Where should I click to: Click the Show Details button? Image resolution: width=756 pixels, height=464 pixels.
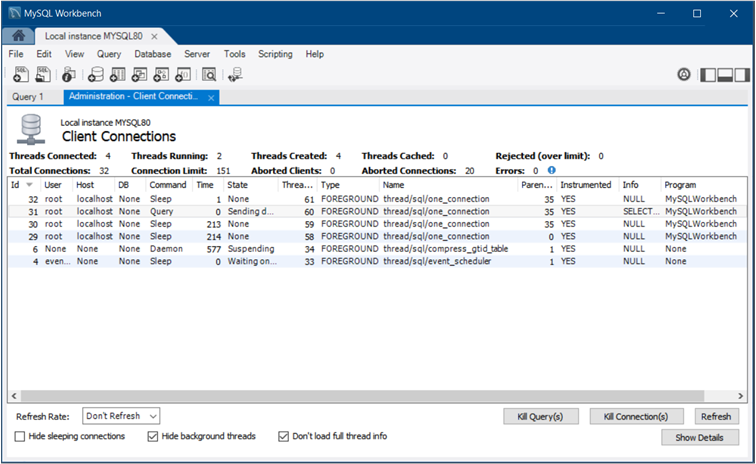coord(700,438)
